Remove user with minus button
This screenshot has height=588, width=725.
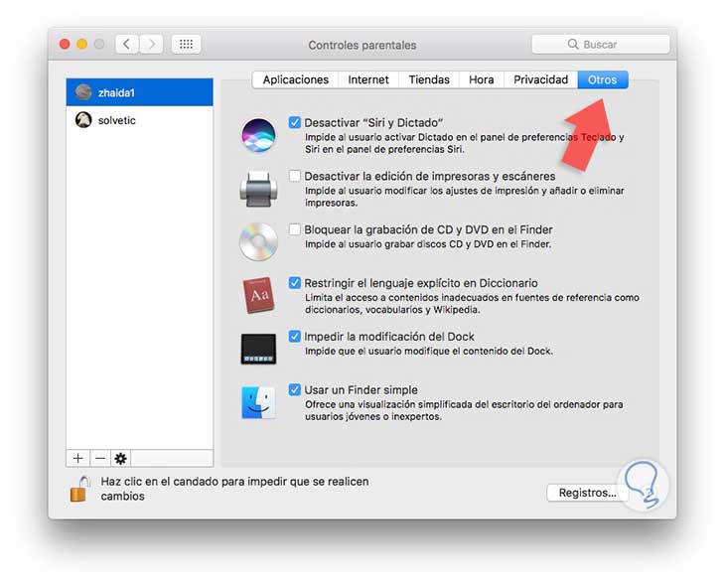point(100,458)
